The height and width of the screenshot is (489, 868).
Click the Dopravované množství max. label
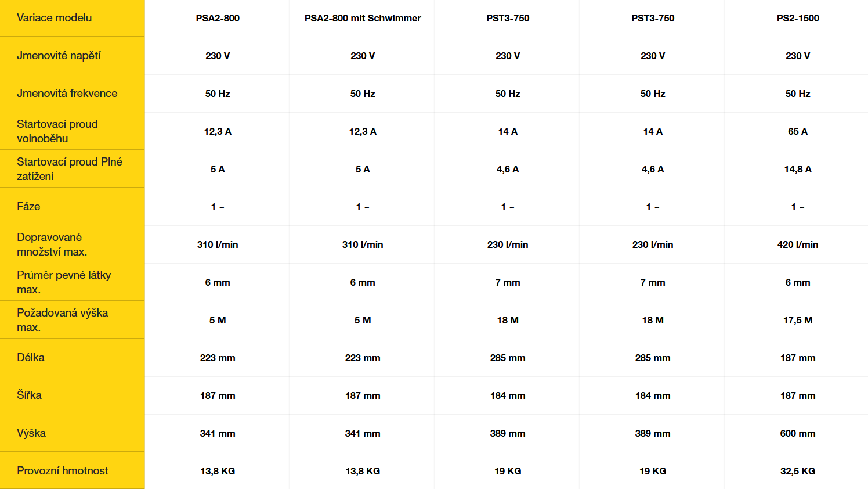[52, 245]
